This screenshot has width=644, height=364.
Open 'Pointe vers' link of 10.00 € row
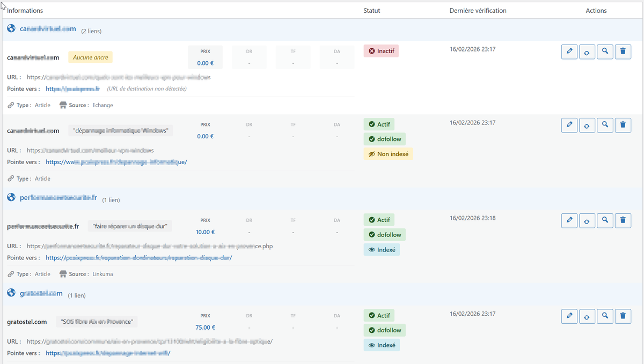click(138, 257)
